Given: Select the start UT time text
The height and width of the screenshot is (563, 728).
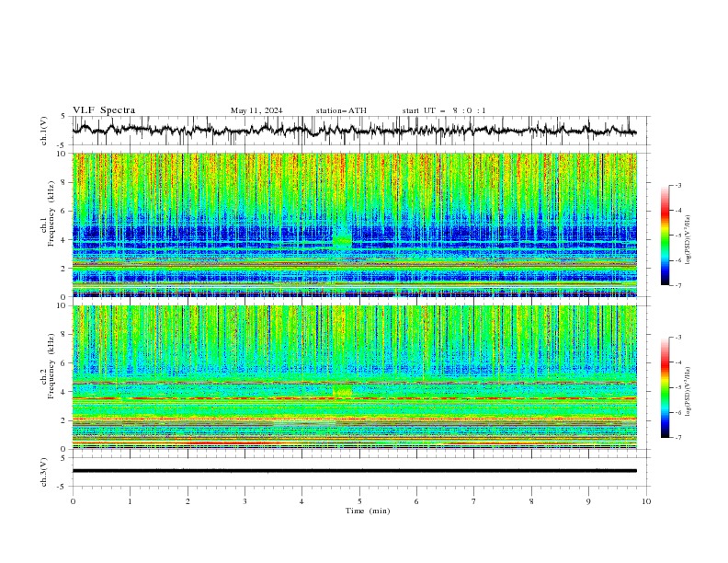Looking at the screenshot, I should tap(444, 110).
